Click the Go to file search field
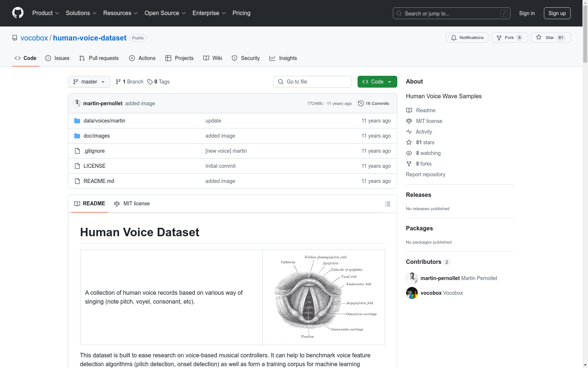Image resolution: width=588 pixels, height=368 pixels. 312,82
